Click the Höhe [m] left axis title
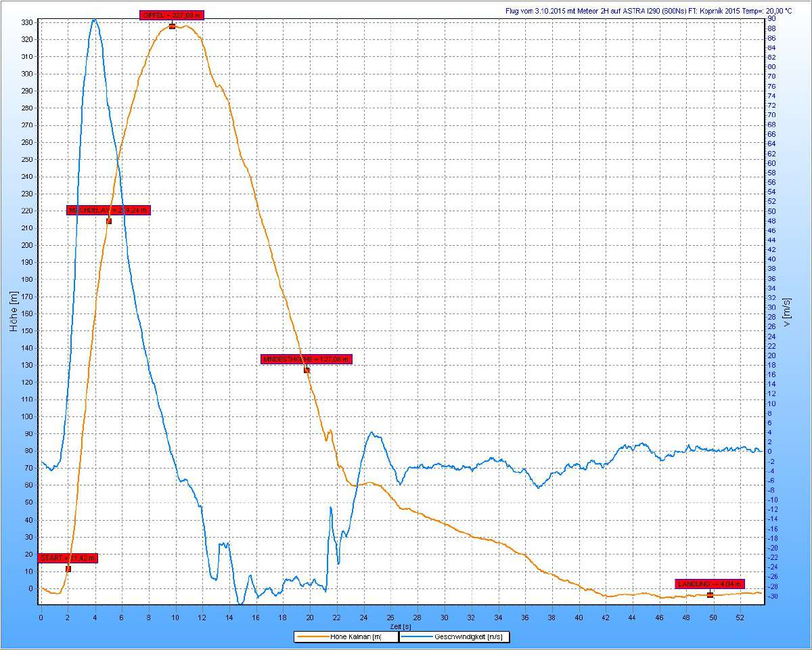Viewport: 812px width, 650px height. tap(14, 311)
